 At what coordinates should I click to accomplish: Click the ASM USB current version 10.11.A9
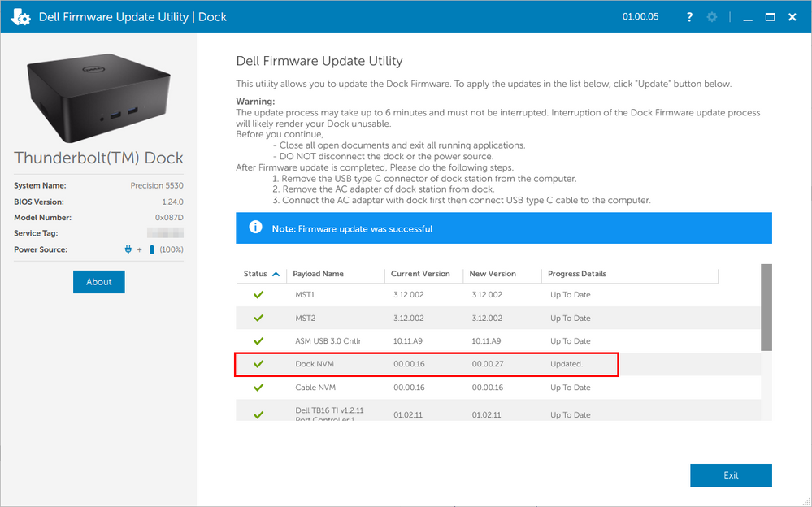click(x=408, y=340)
